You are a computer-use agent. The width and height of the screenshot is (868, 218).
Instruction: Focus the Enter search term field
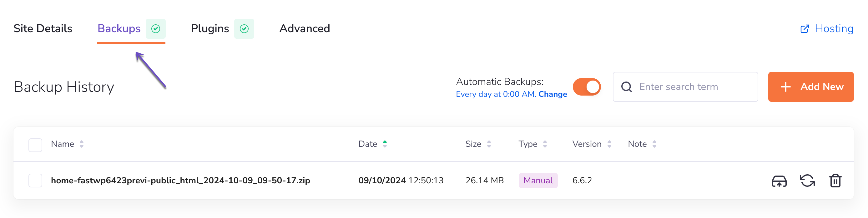(x=694, y=87)
